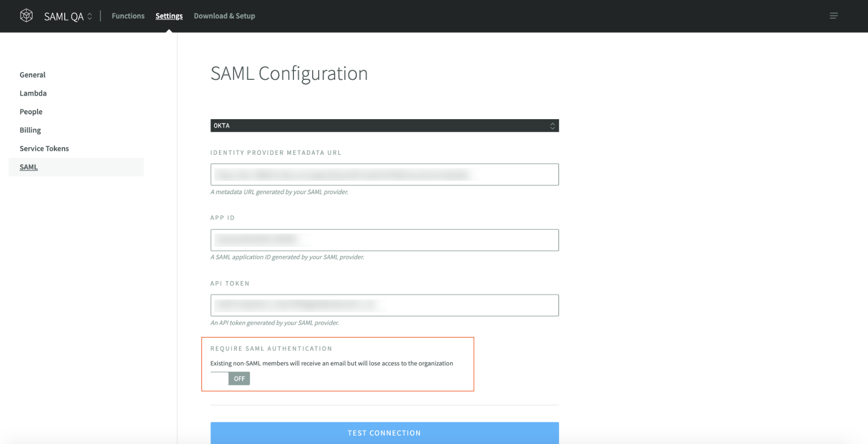868x444 pixels.
Task: Open Billing settings in sidebar
Action: [x=30, y=130]
